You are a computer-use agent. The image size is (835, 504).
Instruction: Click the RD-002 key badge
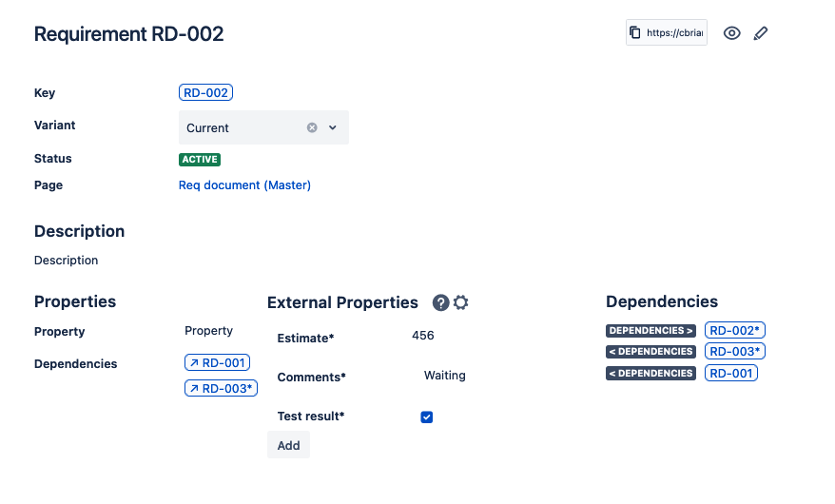click(x=205, y=92)
